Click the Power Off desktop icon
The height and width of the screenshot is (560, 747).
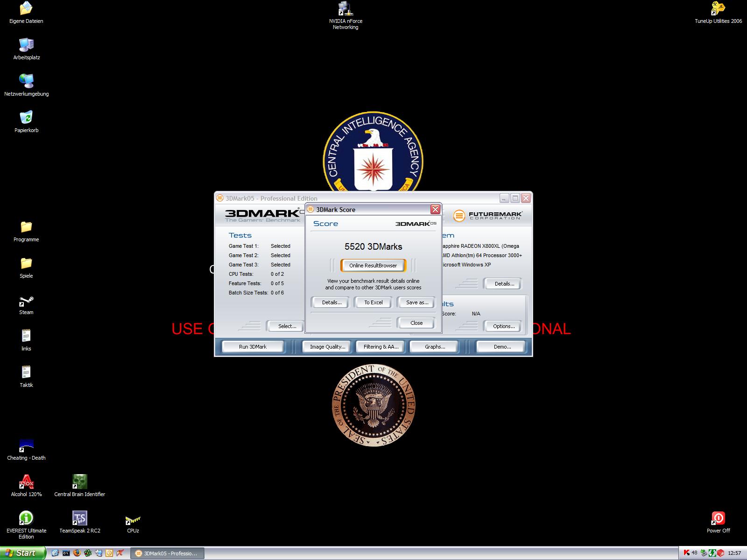[x=718, y=522]
